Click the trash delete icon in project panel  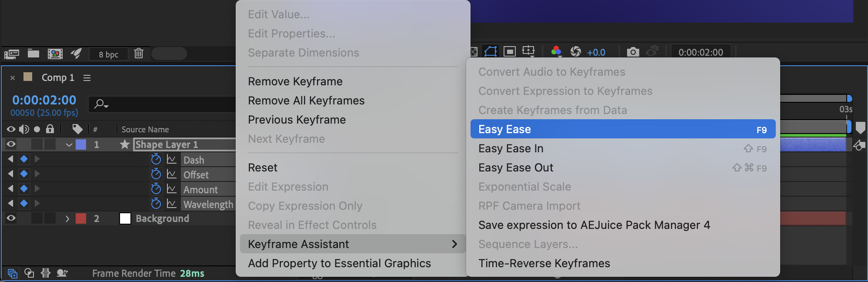139,54
